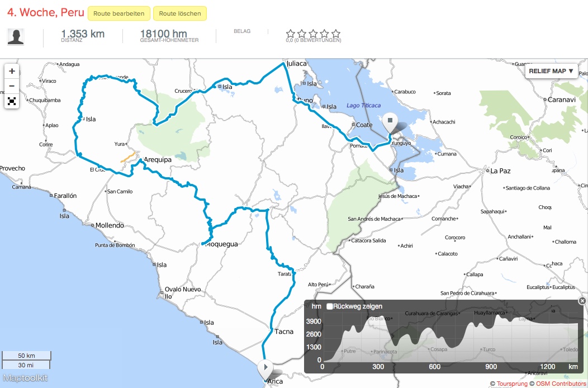Enable the Rückweg zeigen checkbox

point(330,306)
